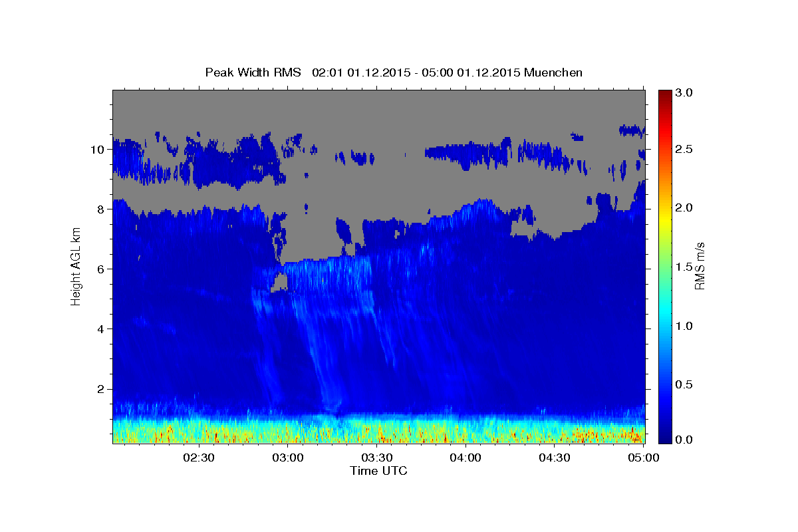The height and width of the screenshot is (532, 798).
Task: Click the colorbar label '2.0'
Action: point(684,207)
